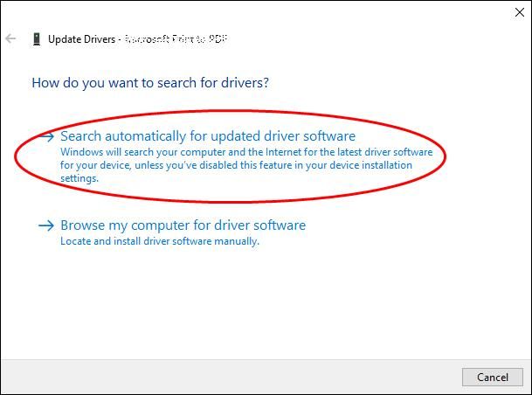Click the Cancel button
Viewport: 532px width, 395px height.
click(493, 377)
